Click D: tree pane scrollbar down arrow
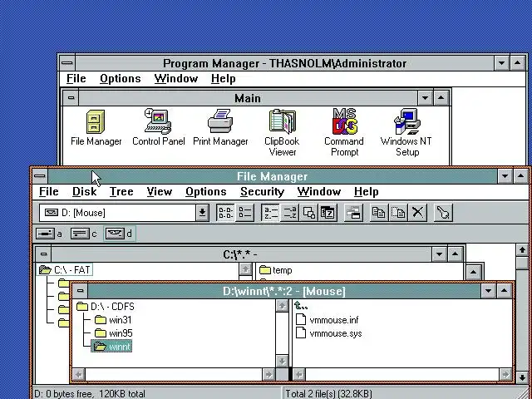532x399 pixels. [x=282, y=361]
